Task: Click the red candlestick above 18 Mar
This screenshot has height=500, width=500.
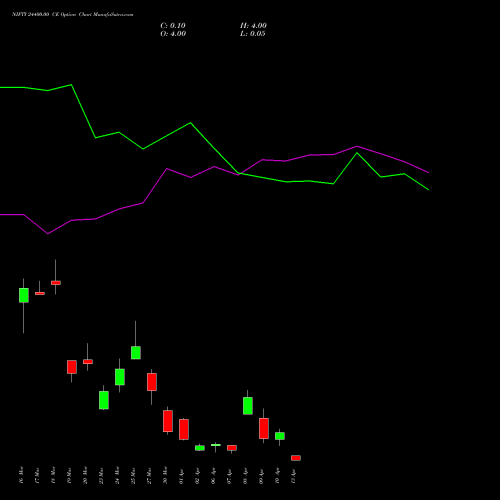Action: coord(56,283)
